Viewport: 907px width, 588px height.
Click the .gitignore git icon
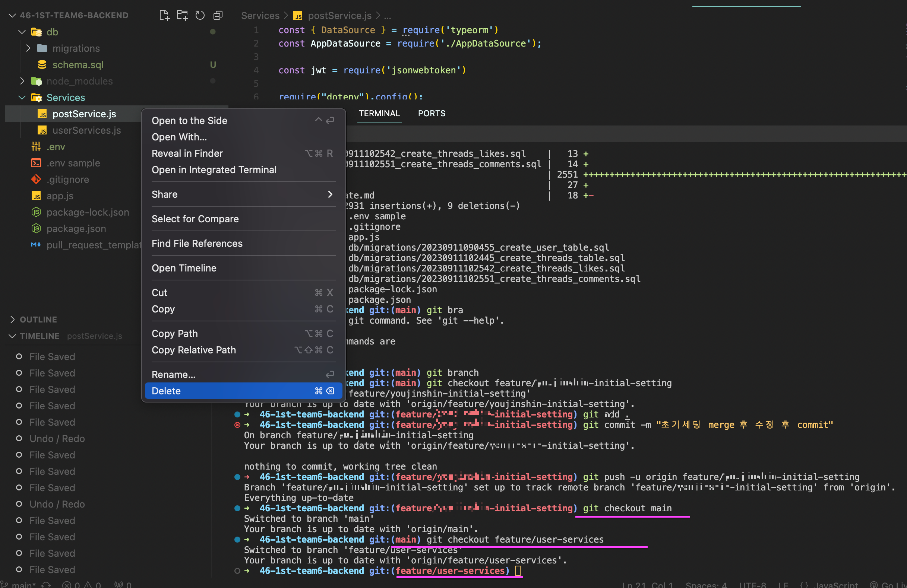pyautogui.click(x=36, y=179)
